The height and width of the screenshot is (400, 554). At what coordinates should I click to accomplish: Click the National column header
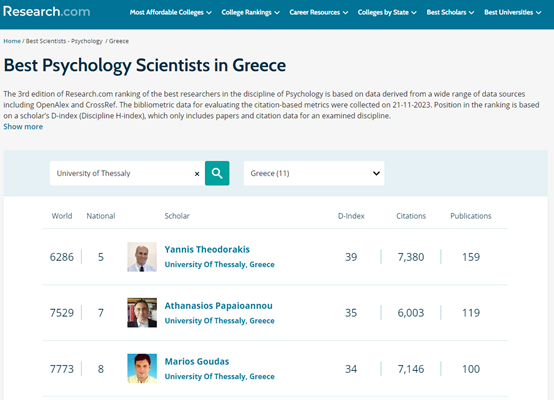point(101,216)
